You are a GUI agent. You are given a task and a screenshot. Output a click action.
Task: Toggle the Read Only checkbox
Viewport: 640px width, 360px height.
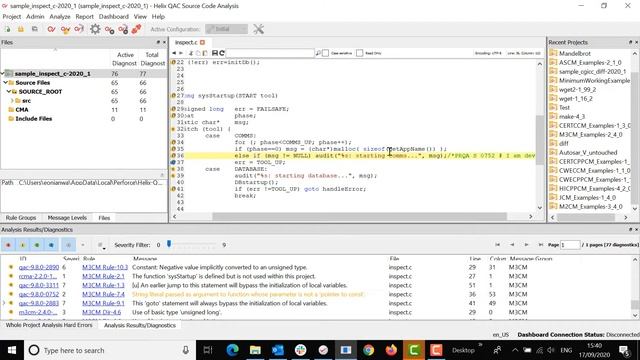pos(360,53)
